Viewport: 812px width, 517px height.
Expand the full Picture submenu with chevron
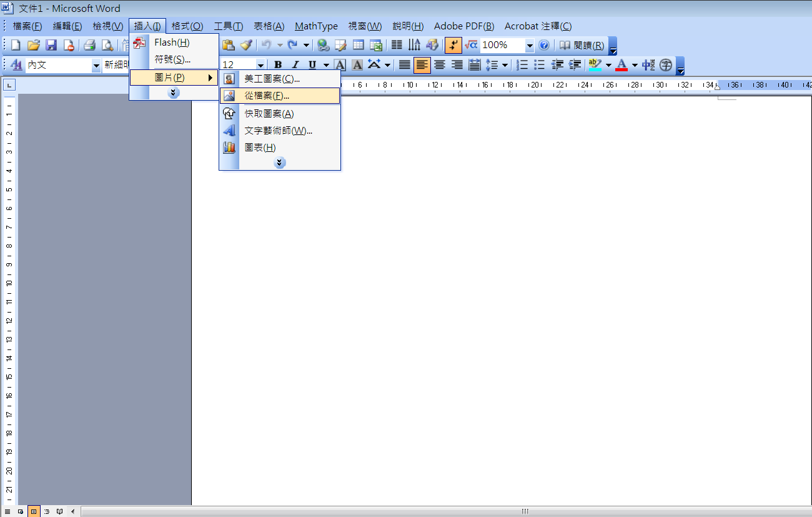280,163
